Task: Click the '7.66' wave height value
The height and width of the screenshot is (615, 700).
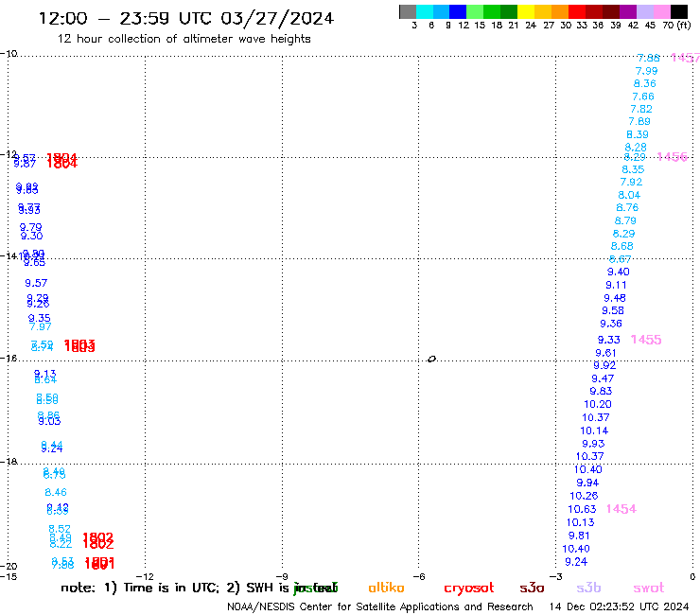Action: [x=643, y=97]
